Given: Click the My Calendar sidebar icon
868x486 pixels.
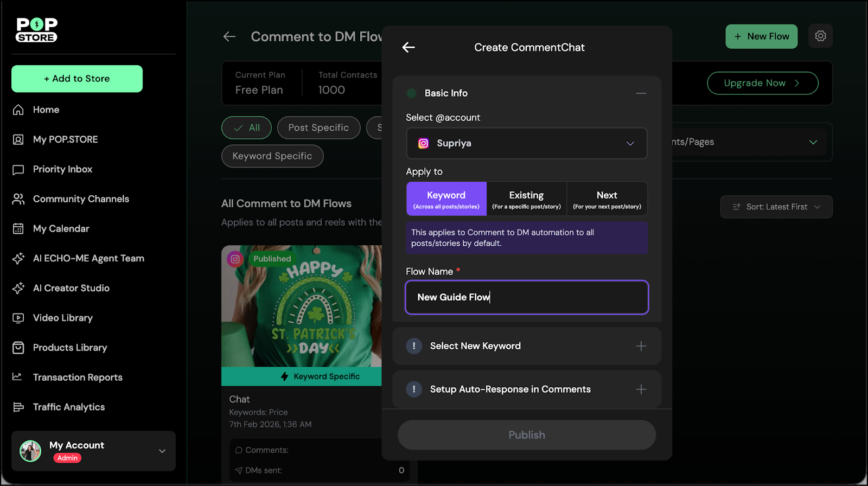Looking at the screenshot, I should point(18,229).
